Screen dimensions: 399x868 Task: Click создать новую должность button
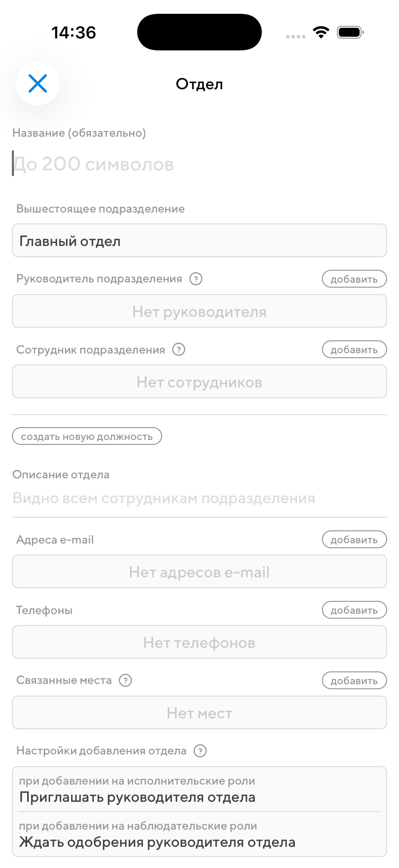[87, 436]
